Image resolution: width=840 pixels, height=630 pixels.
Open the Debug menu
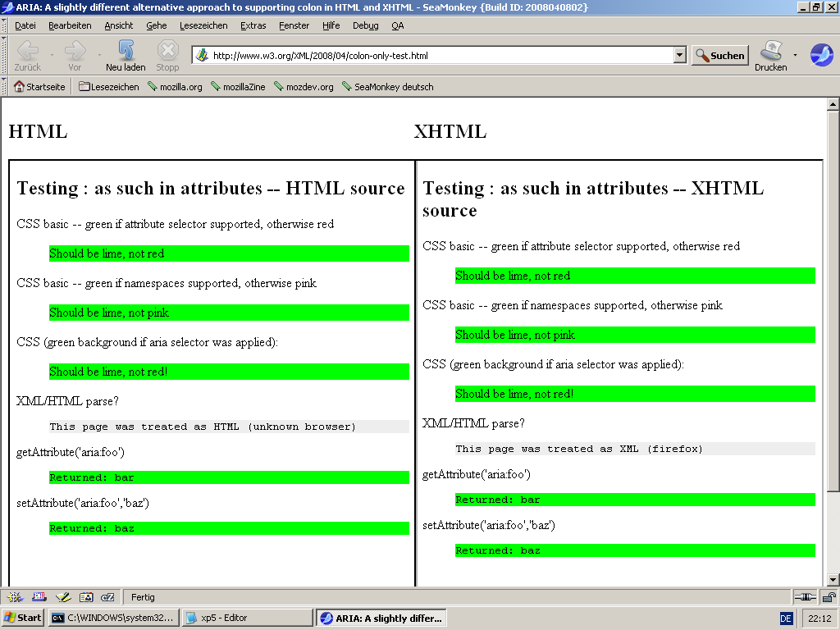click(x=365, y=25)
